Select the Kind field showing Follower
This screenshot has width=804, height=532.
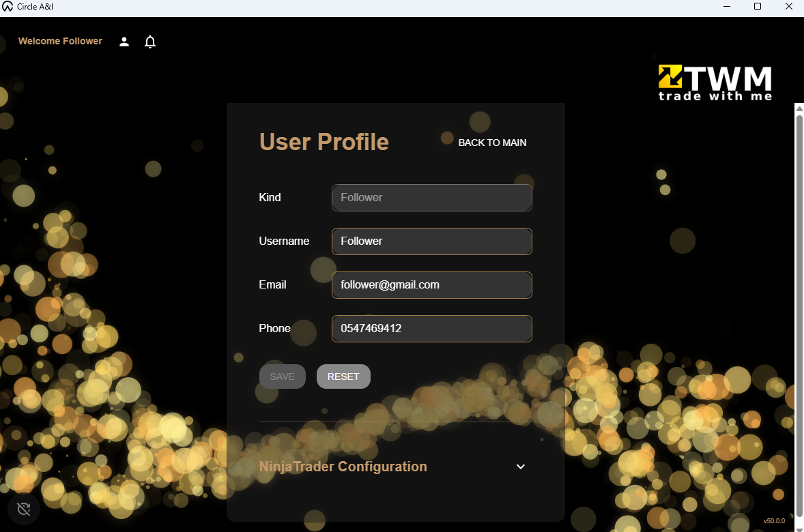click(x=431, y=197)
